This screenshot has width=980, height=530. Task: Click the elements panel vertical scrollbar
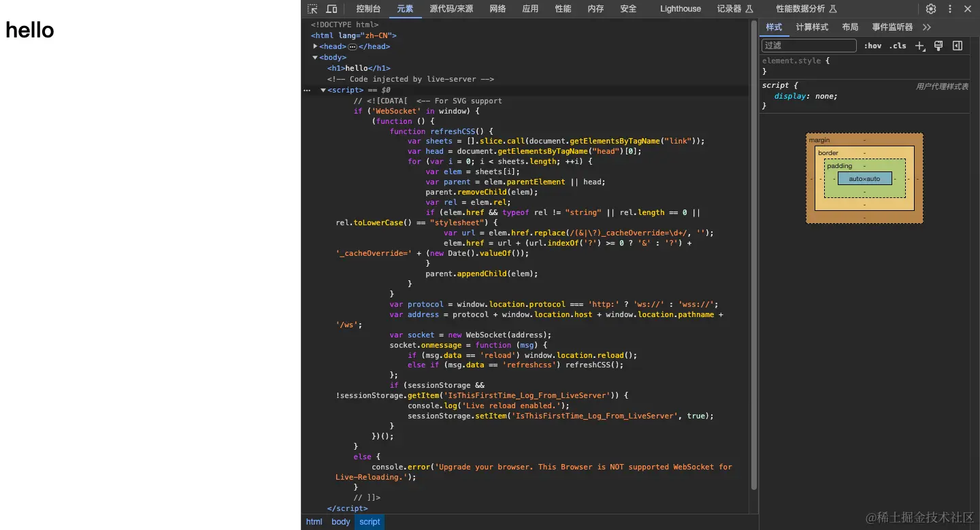(x=753, y=255)
